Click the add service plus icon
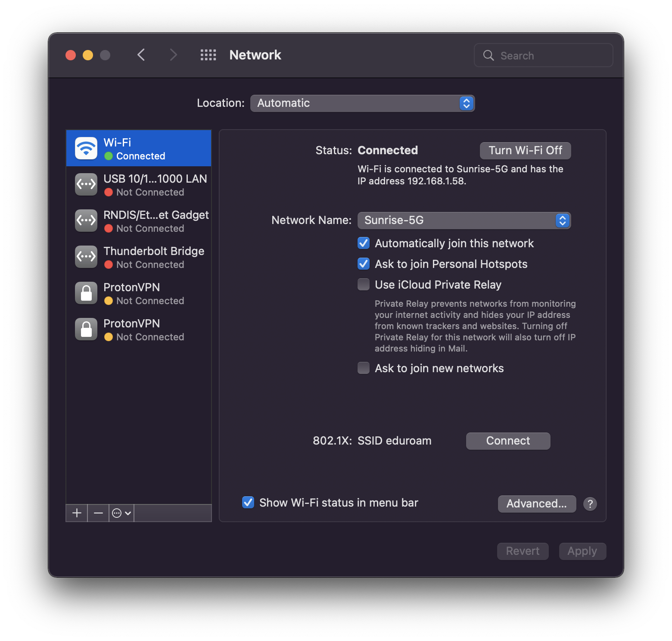 (x=76, y=513)
